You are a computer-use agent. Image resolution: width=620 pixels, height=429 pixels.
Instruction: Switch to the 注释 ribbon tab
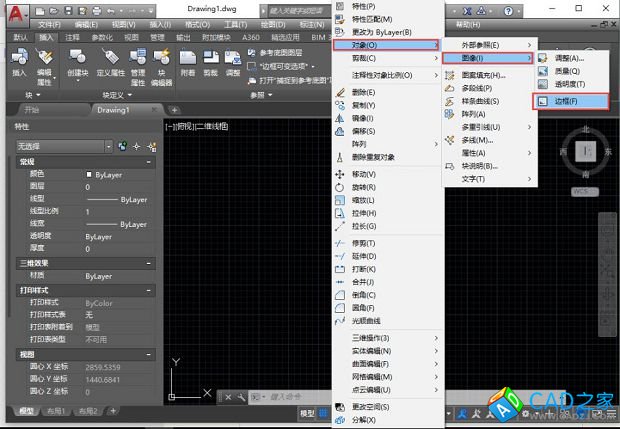coord(73,36)
